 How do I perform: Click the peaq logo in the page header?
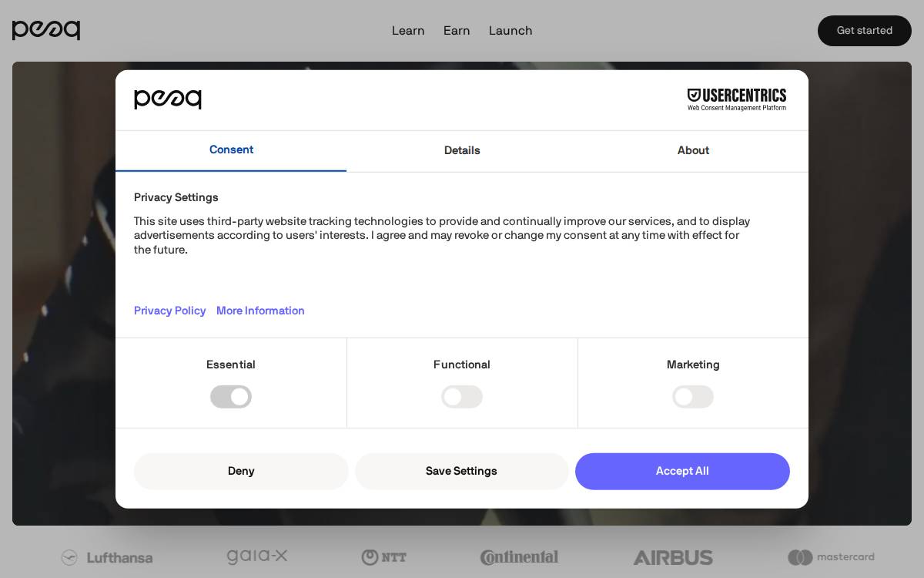[x=46, y=30]
